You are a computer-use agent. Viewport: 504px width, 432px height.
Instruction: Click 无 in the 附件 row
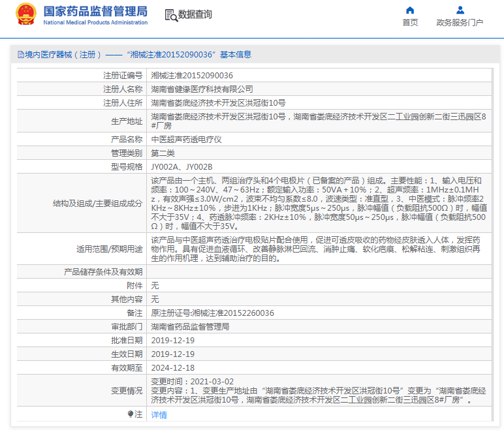tap(155, 286)
